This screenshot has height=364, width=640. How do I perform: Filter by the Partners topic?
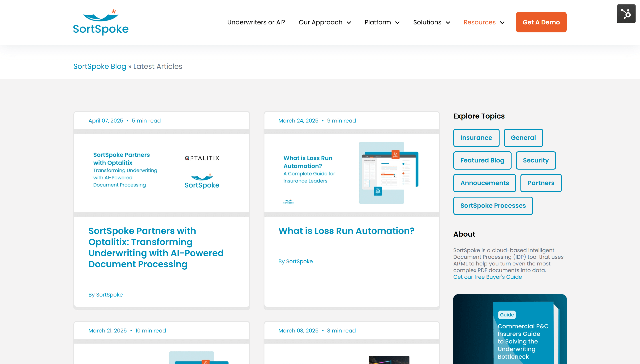pyautogui.click(x=541, y=183)
